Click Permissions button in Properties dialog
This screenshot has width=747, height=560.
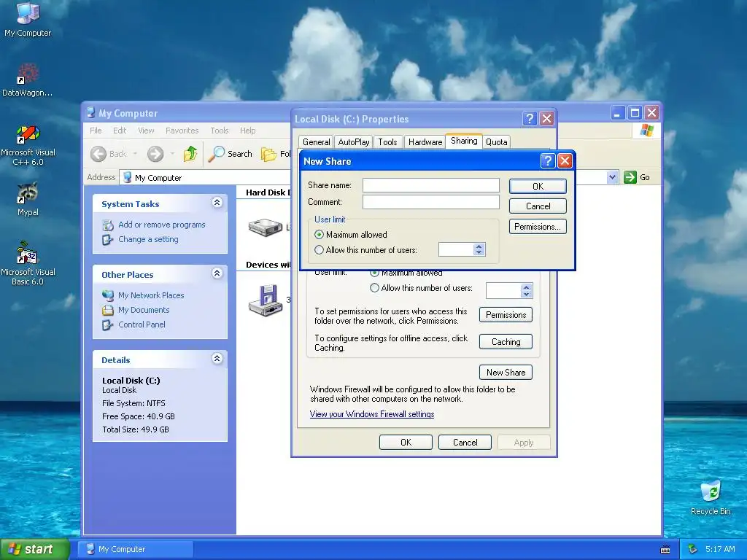pos(506,315)
